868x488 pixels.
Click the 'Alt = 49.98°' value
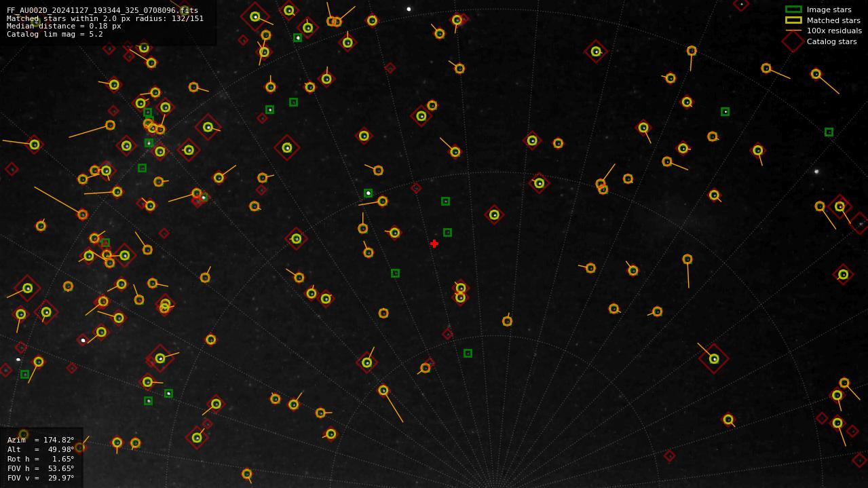41,449
